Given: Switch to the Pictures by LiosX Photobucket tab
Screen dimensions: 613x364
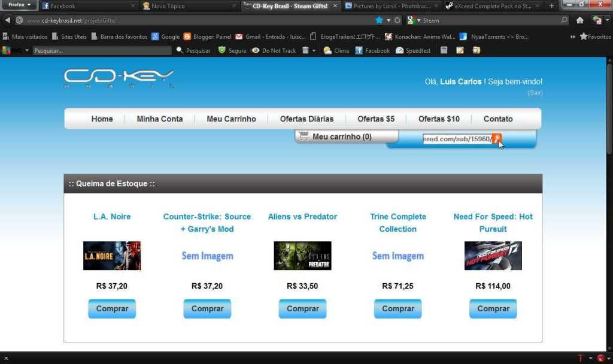Looking at the screenshot, I should tap(392, 6).
